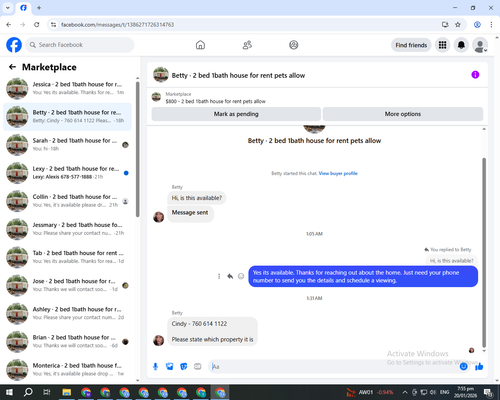This screenshot has height=400, width=500.
Task: Open Sarah conversation in Marketplace list
Action: coord(68,145)
